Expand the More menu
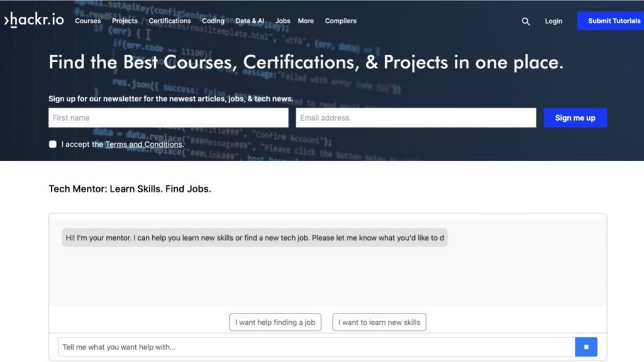 [306, 21]
